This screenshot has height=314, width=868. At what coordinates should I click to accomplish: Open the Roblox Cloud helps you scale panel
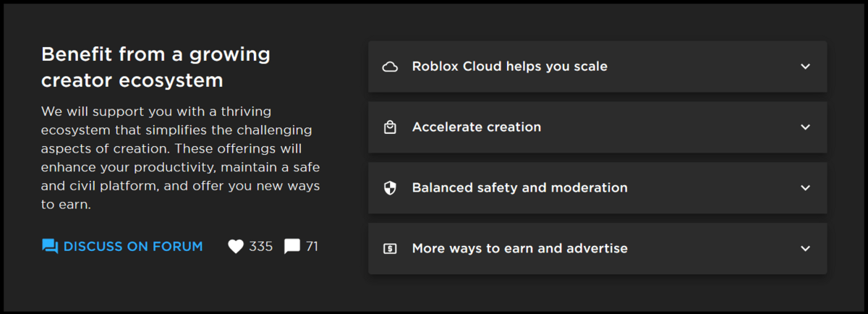[x=597, y=67]
